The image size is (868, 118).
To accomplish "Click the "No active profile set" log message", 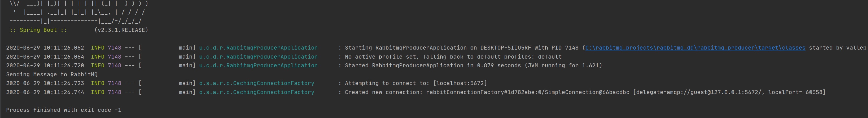I will pos(453,57).
